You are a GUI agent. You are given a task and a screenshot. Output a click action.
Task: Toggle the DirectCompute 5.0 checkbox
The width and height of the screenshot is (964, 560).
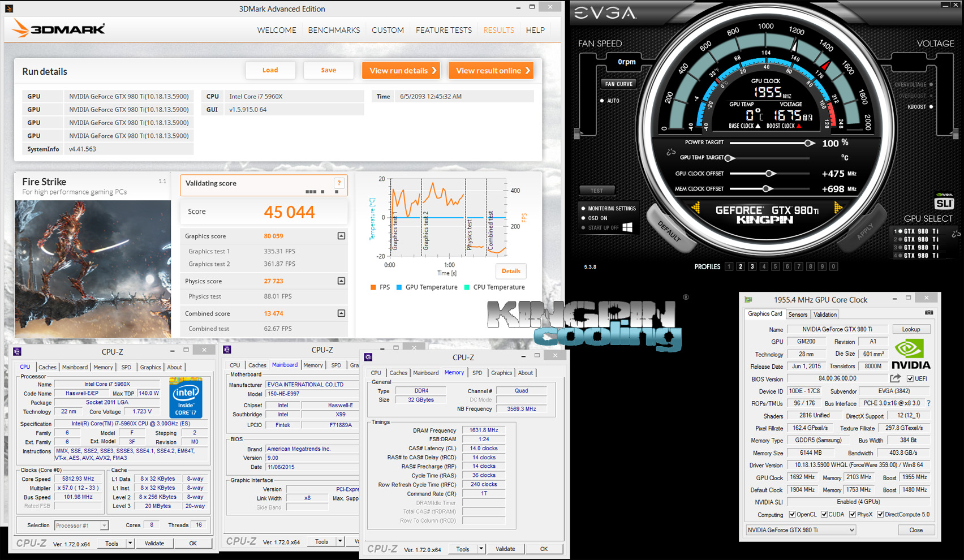coord(880,514)
